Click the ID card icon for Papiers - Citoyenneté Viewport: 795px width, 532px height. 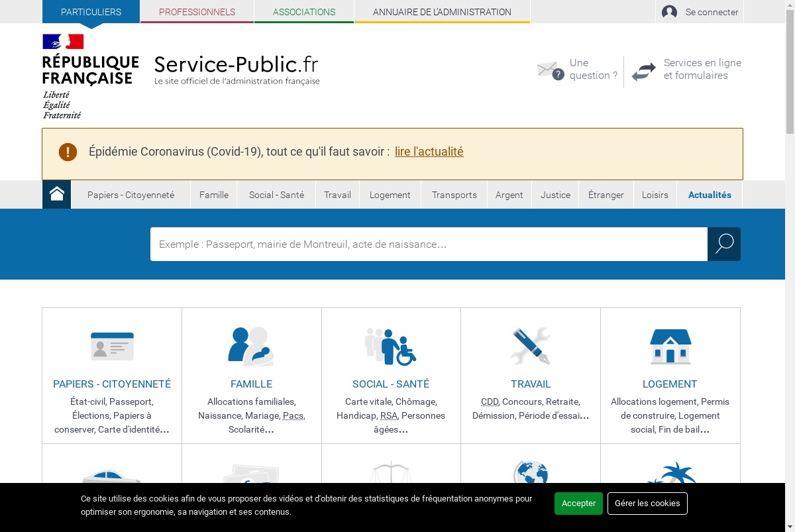click(x=112, y=346)
